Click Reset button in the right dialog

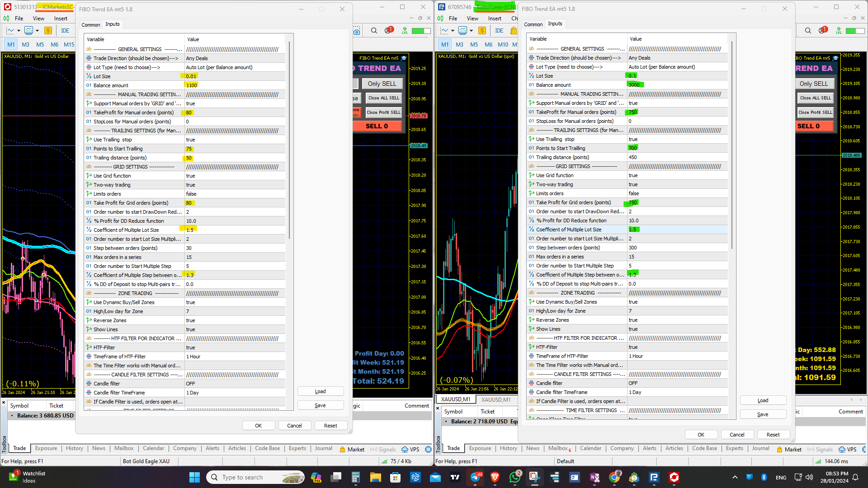(x=773, y=435)
